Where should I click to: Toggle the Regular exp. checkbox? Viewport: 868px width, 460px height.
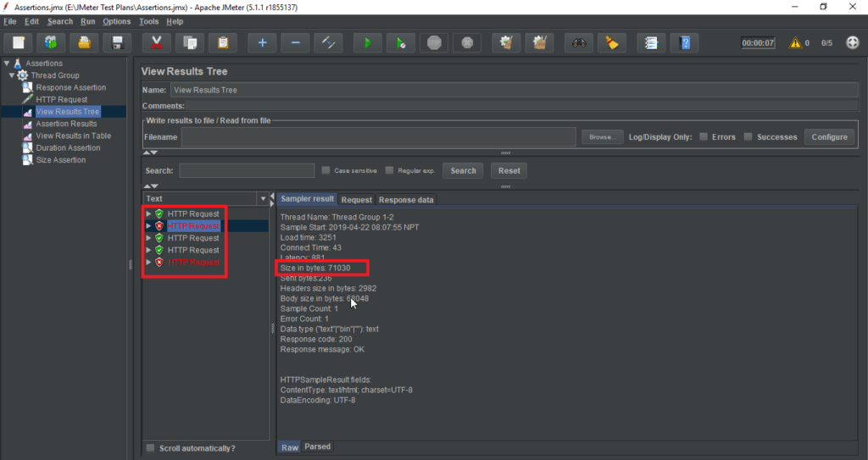point(389,170)
